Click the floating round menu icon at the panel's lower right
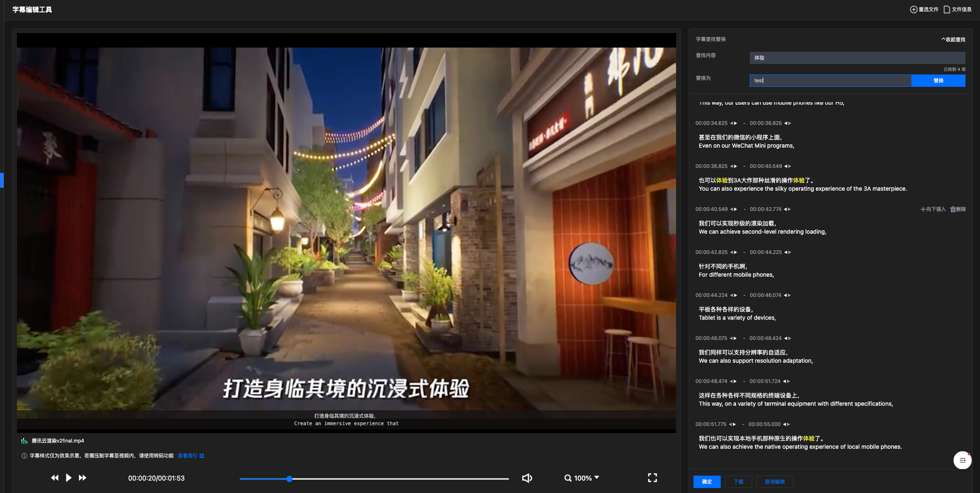Screen dimensions: 980x493 tap(962, 460)
